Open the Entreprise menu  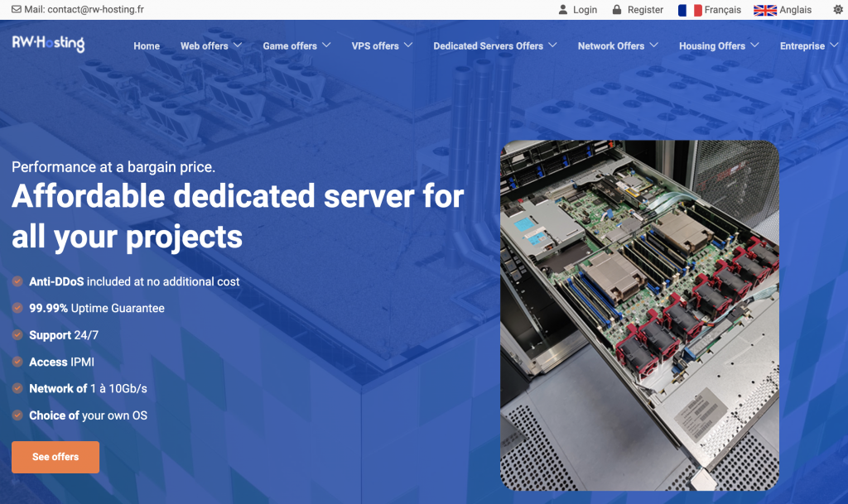pos(802,46)
